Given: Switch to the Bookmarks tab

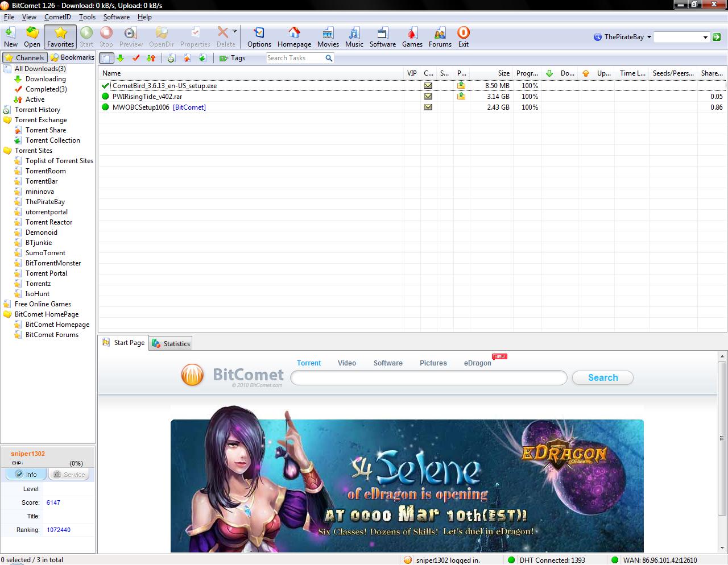Looking at the screenshot, I should point(72,57).
